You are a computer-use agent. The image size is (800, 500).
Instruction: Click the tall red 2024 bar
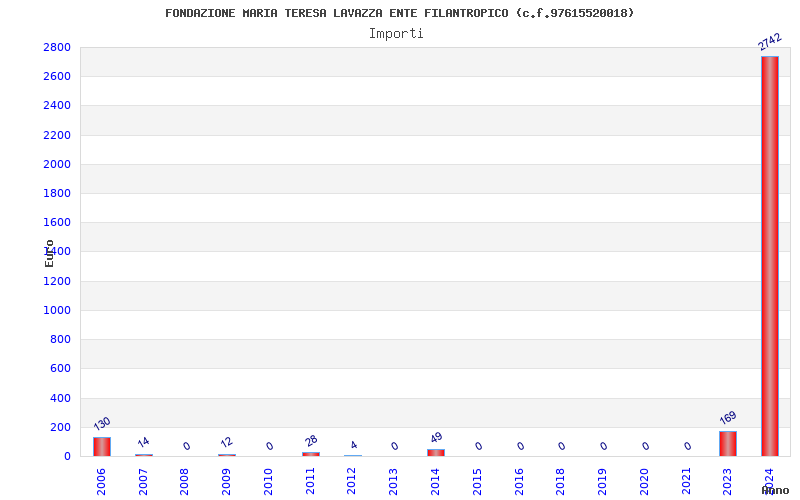[769, 256]
